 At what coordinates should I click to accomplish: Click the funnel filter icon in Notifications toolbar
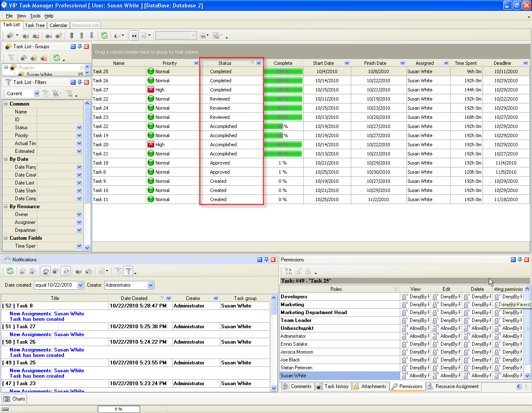[x=128, y=271]
